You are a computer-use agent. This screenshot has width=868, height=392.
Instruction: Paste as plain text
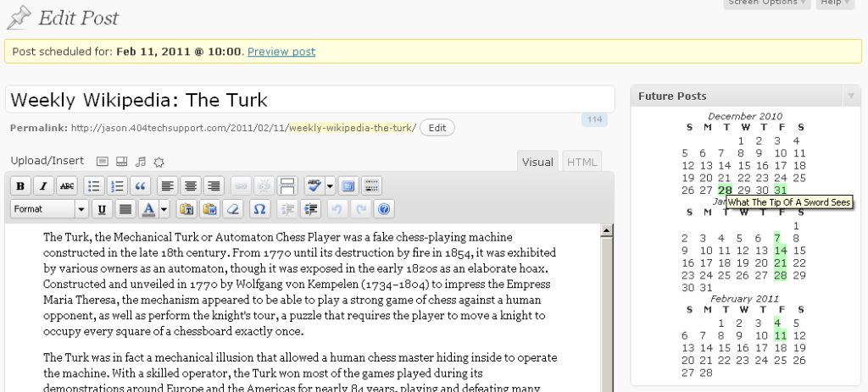click(187, 209)
